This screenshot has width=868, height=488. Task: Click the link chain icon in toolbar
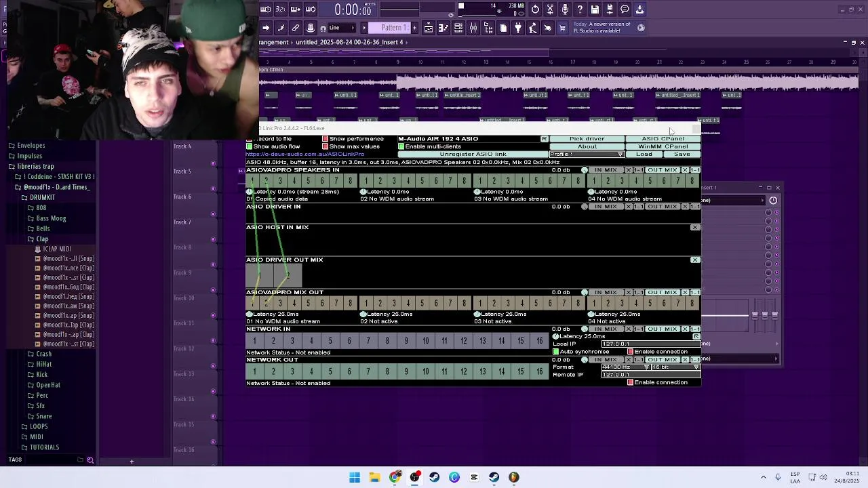(x=296, y=28)
